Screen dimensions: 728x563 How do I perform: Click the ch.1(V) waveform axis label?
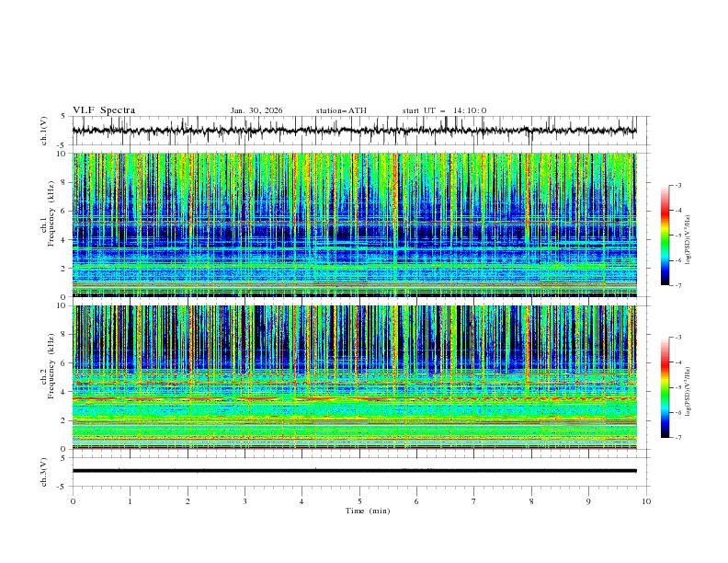click(44, 131)
